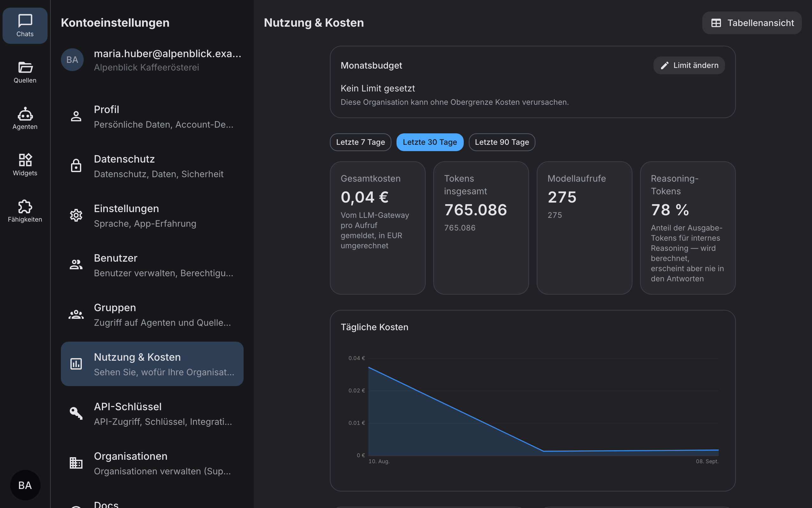Click the BA account avatar beside the email

(x=72, y=60)
